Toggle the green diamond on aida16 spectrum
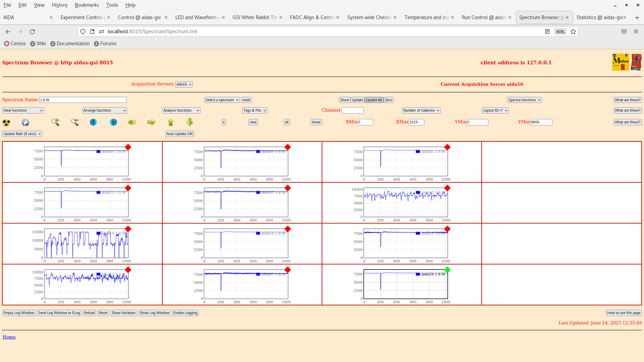The image size is (644, 362). (447, 270)
